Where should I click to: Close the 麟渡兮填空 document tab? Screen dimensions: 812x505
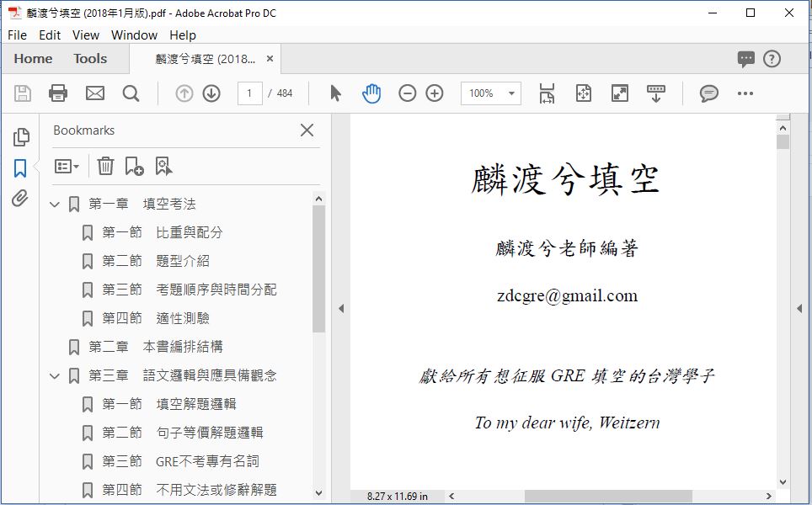270,59
